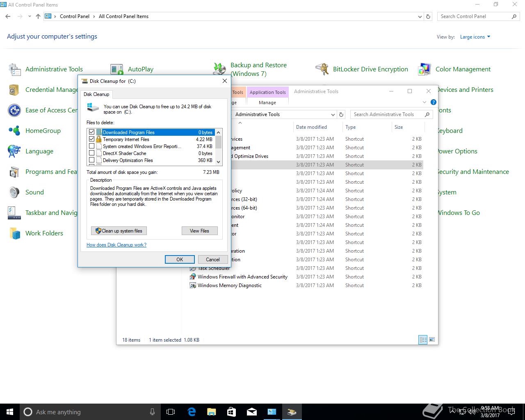Screen dimensions: 525x420
Task: Click Windows Memory Diagnostic shortcut icon
Action: click(193, 285)
